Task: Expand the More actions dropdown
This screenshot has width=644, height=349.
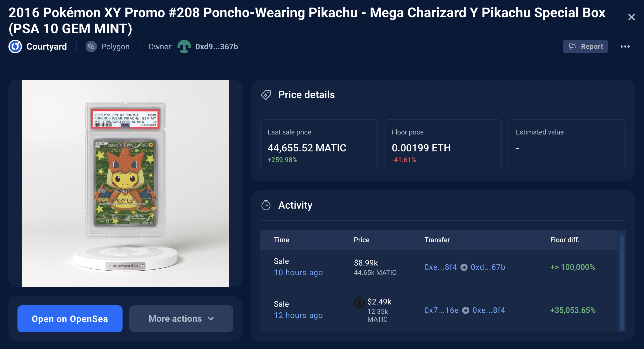Action: pos(181,319)
